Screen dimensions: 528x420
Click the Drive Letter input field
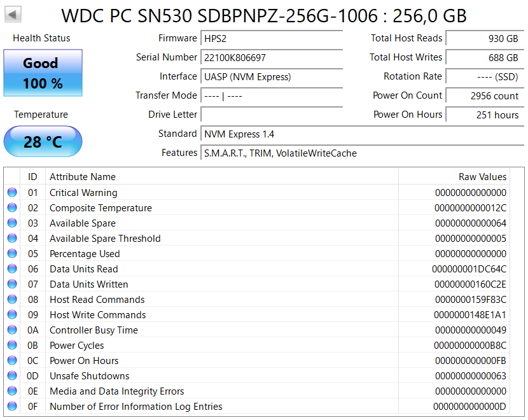[x=272, y=115]
